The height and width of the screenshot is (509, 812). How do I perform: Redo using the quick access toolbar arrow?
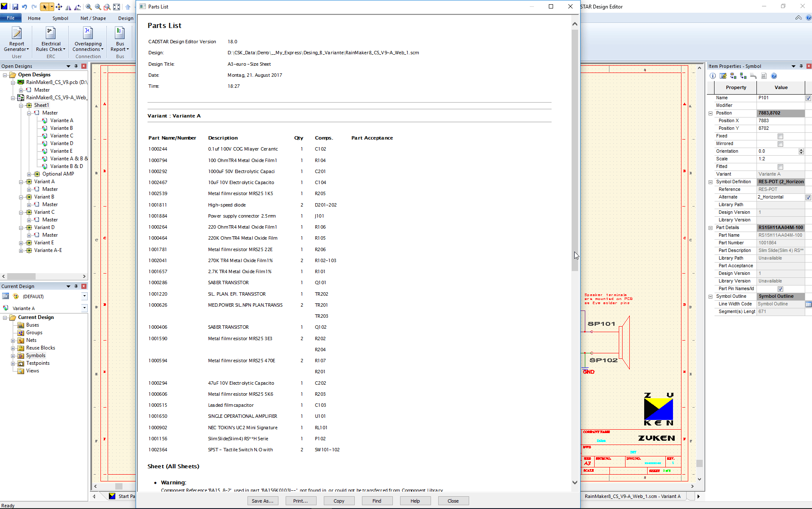coord(34,7)
